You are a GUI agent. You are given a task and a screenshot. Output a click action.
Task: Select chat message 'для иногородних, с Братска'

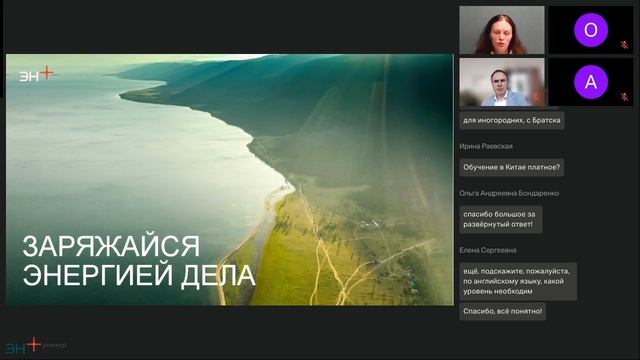512,120
